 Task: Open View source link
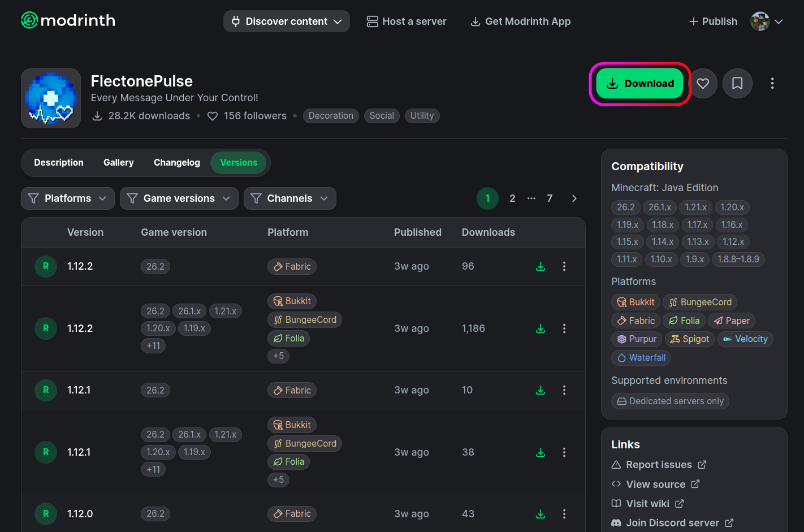[x=656, y=485]
